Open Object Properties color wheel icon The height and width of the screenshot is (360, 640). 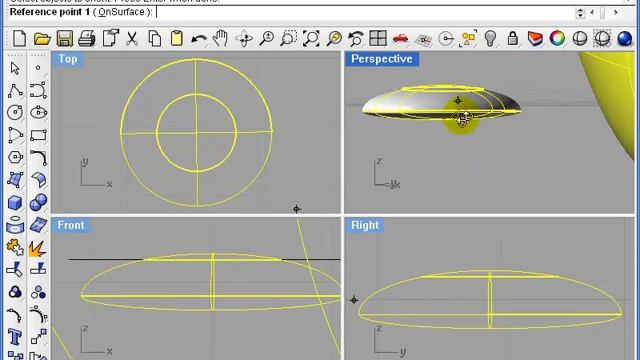point(557,39)
